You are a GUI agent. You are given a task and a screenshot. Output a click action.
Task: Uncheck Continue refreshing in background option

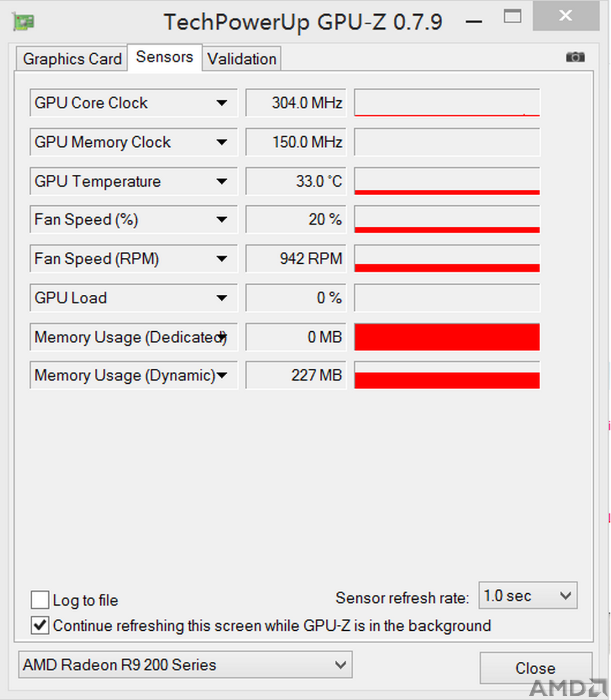tap(40, 625)
